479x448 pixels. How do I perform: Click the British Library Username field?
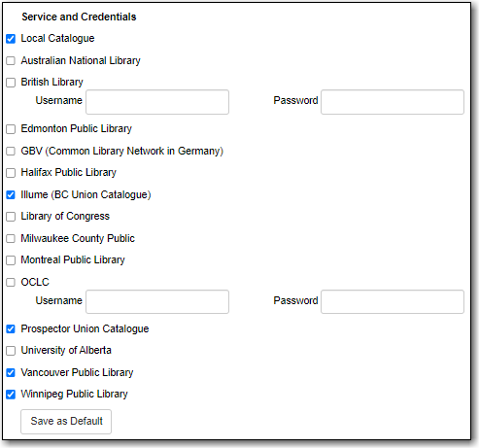click(x=157, y=102)
